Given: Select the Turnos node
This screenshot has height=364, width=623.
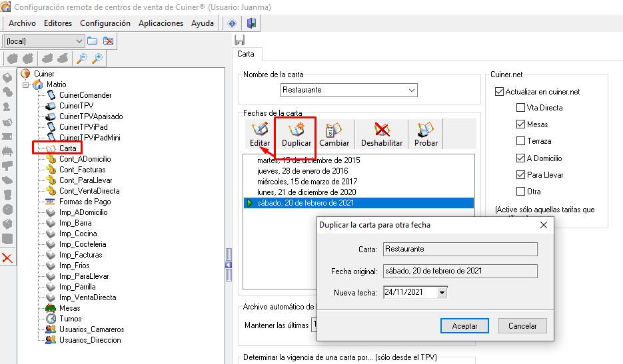Looking at the screenshot, I should (x=71, y=319).
